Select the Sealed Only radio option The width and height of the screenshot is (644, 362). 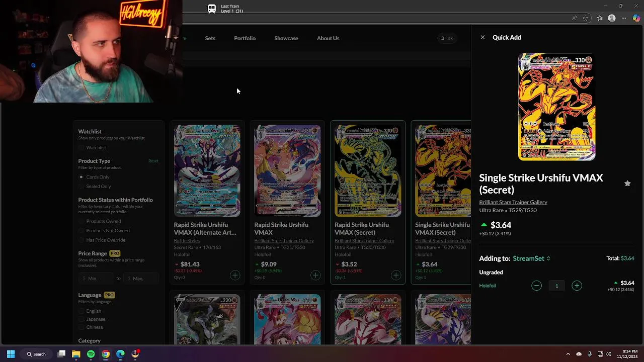pos(81,187)
